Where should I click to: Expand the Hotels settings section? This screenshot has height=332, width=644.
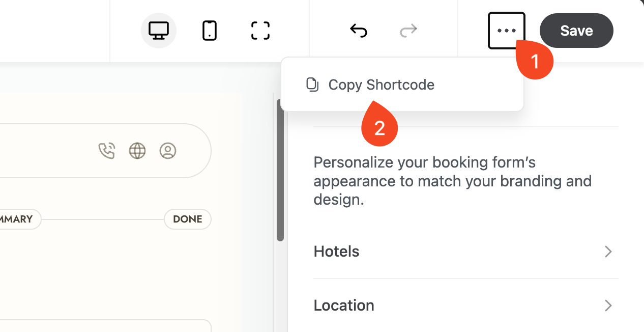[465, 252]
